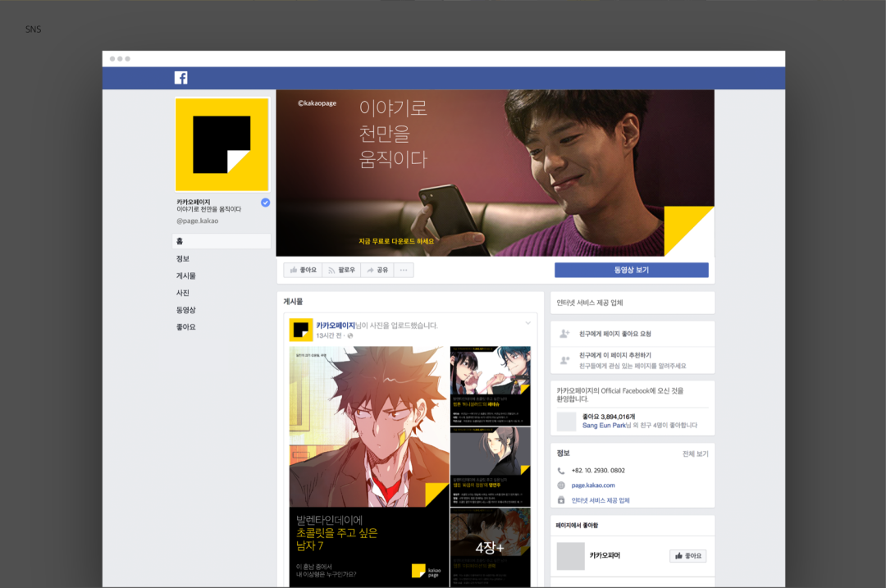The height and width of the screenshot is (588, 886).
Task: Open the 4장+ more photos thumbnail
Action: pyautogui.click(x=490, y=547)
